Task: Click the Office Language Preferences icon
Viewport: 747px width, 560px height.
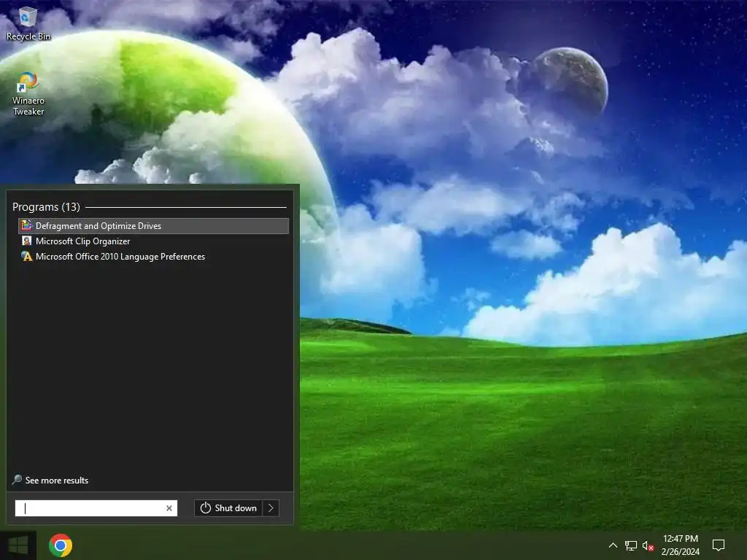Action: click(27, 256)
